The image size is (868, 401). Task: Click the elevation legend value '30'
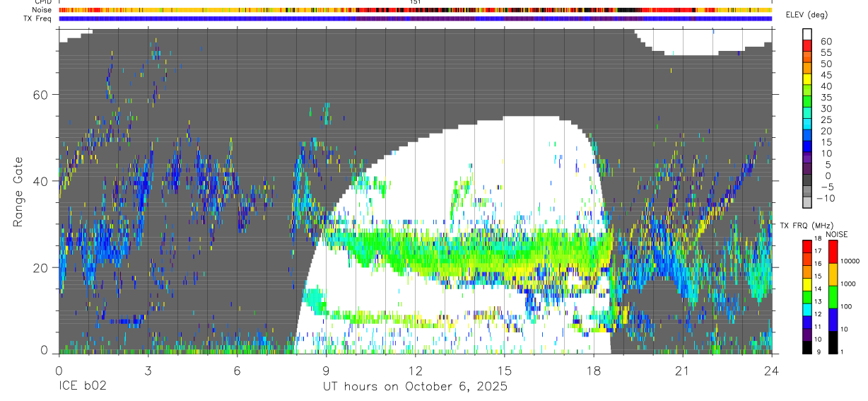(x=826, y=109)
